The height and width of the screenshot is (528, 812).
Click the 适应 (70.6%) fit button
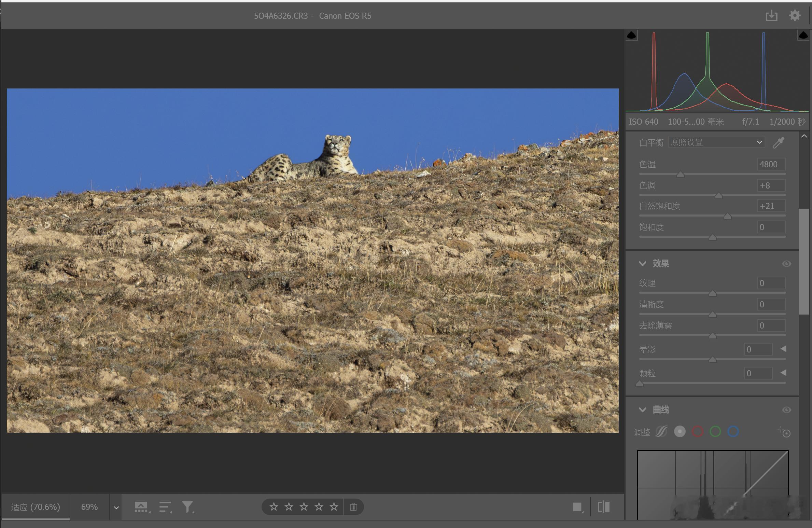coord(36,507)
